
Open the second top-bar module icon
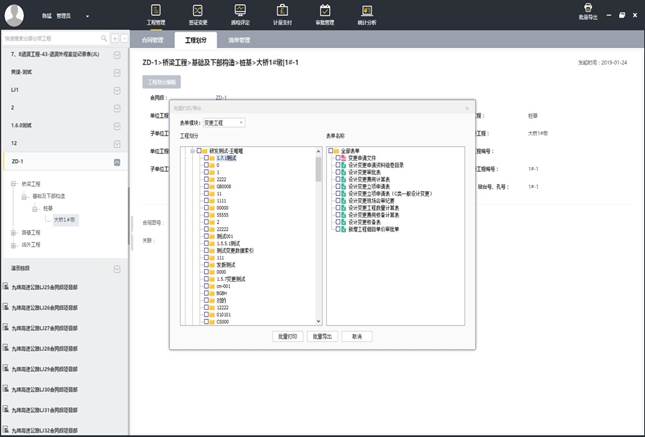198,10
